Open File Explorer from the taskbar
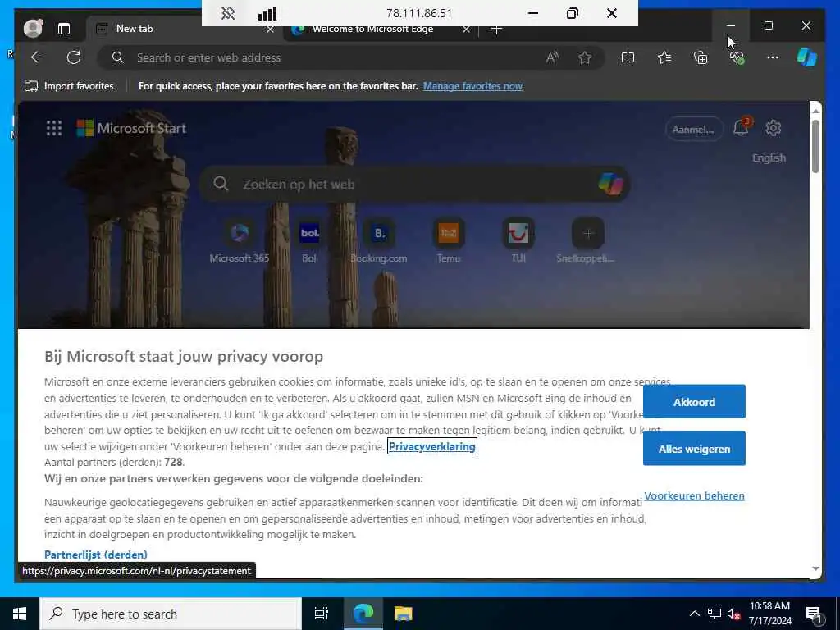This screenshot has height=630, width=840. pyautogui.click(x=404, y=614)
